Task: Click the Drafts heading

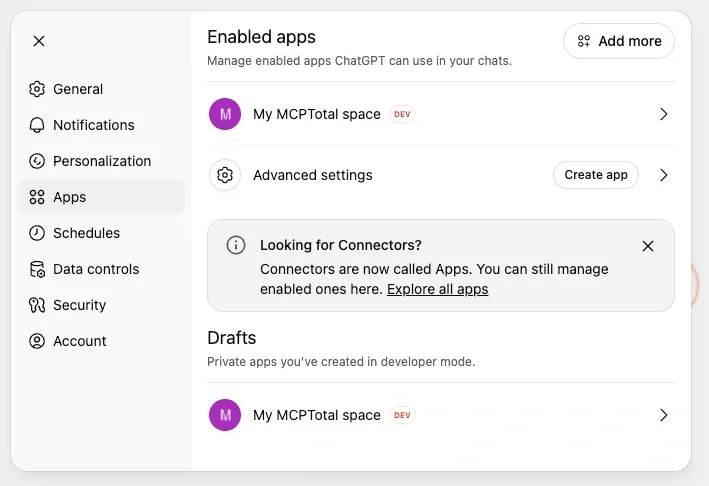Action: 232,338
